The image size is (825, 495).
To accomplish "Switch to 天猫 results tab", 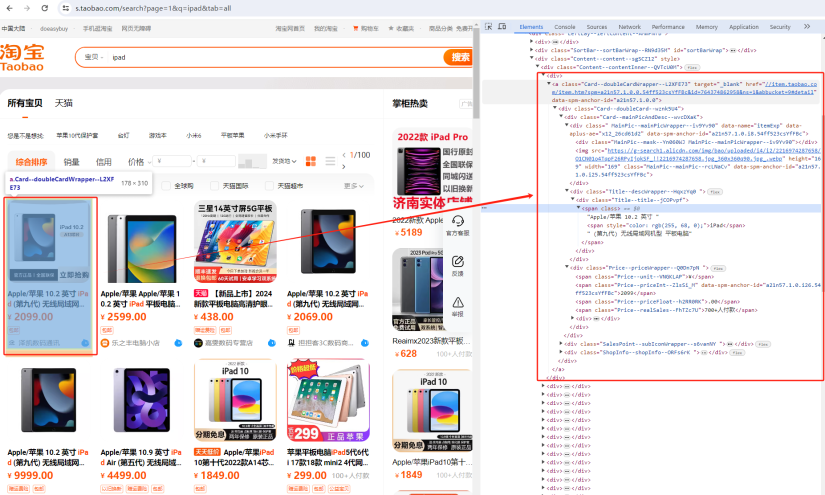I will coord(64,103).
